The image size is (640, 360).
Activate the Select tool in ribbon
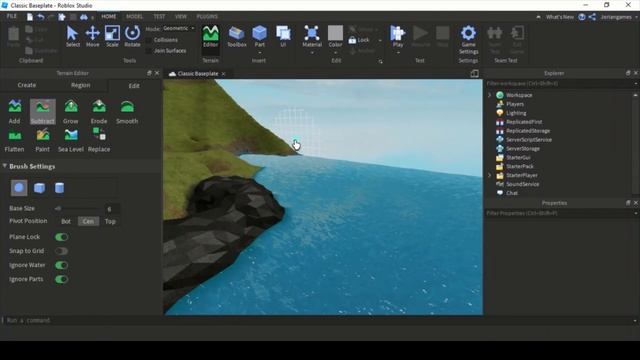(x=73, y=36)
